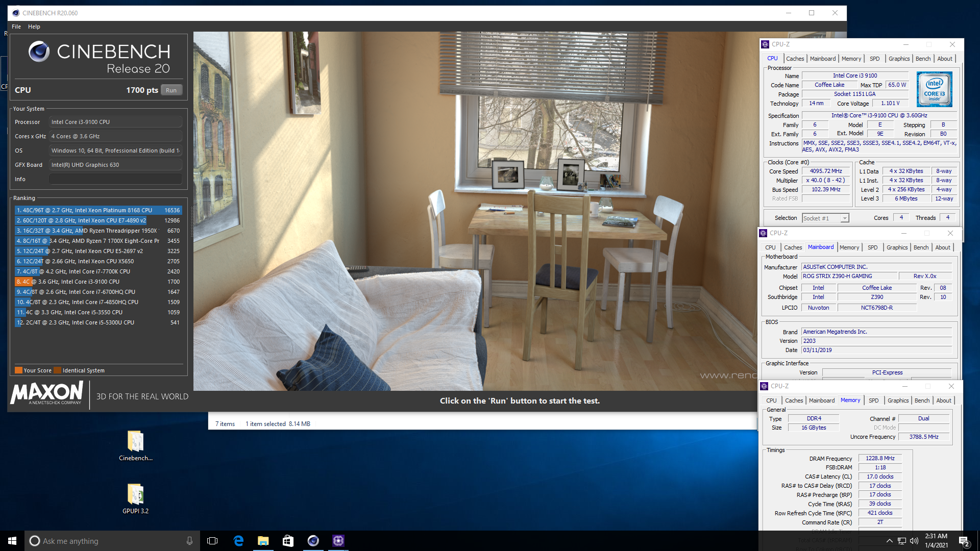This screenshot has height=551, width=980.
Task: Open Microsoft Store from the taskbar
Action: coord(288,541)
